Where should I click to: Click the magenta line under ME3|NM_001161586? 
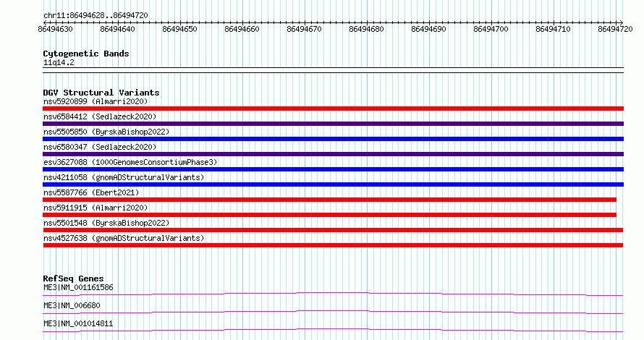(x=333, y=294)
